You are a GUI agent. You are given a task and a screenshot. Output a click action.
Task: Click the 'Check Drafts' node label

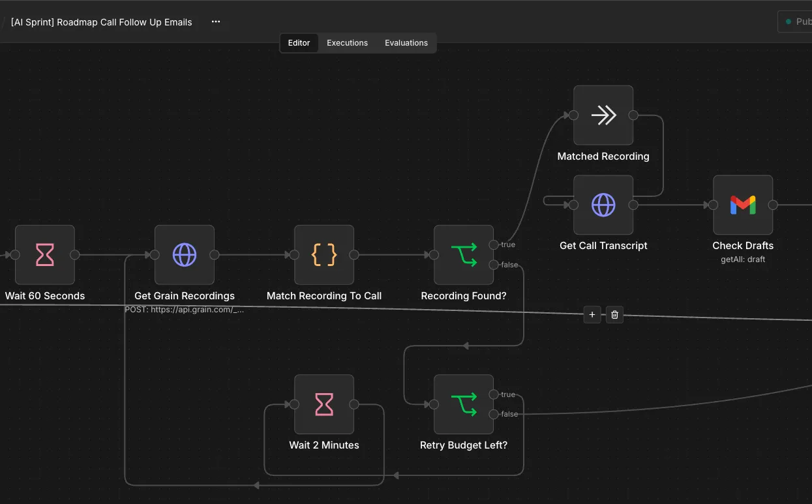(743, 246)
